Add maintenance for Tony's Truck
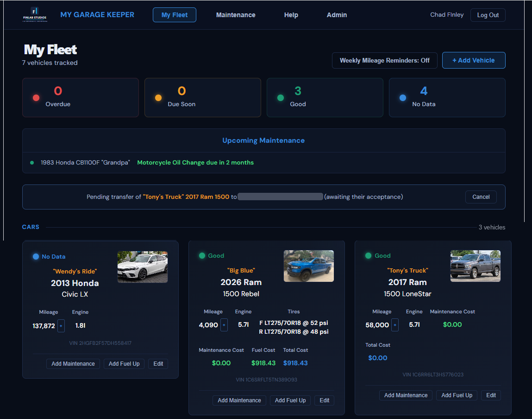Image resolution: width=532 pixels, height=419 pixels. tap(406, 395)
